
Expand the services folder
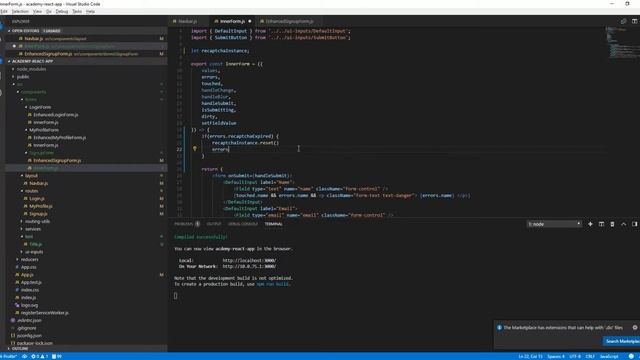[x=33, y=229]
